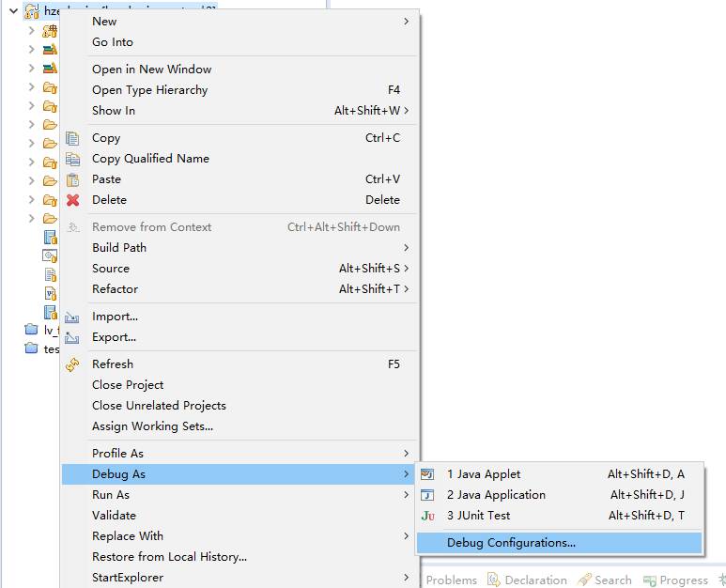The width and height of the screenshot is (726, 588).
Task: Click the Search tab flashlight icon
Action: click(584, 580)
